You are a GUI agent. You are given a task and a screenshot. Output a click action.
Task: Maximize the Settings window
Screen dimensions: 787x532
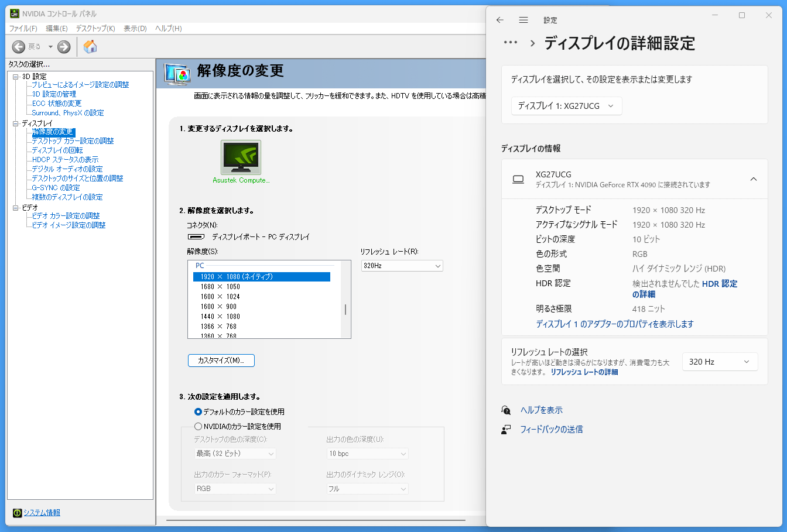pos(742,15)
